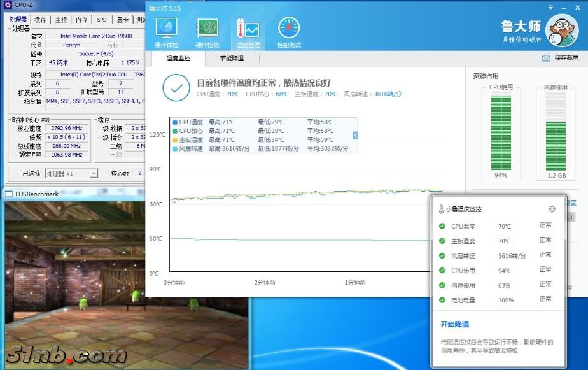
Task: Select 温度管理 thermometer icon
Action: tap(248, 32)
